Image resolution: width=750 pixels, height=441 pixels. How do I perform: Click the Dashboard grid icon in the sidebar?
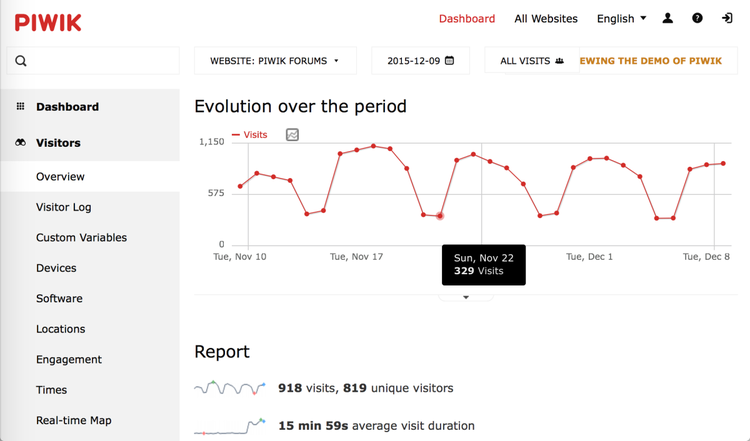20,106
